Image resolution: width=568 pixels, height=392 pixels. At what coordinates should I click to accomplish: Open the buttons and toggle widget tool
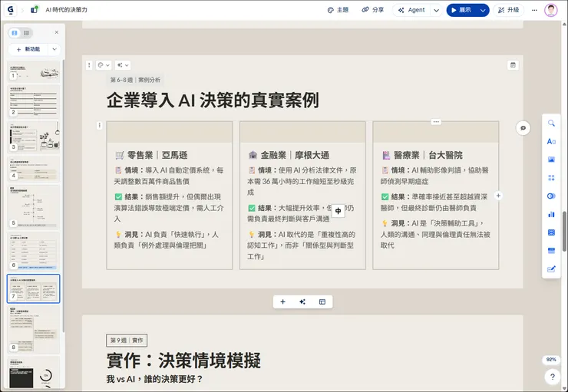pos(551,196)
